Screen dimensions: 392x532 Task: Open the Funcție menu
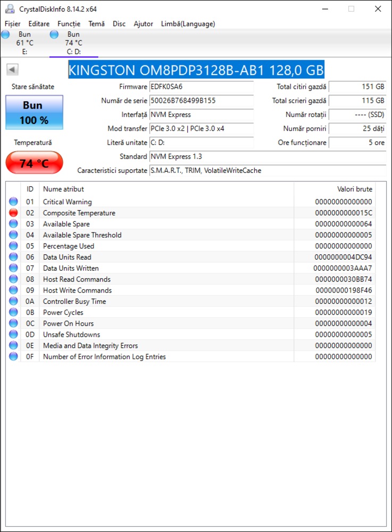pos(69,24)
